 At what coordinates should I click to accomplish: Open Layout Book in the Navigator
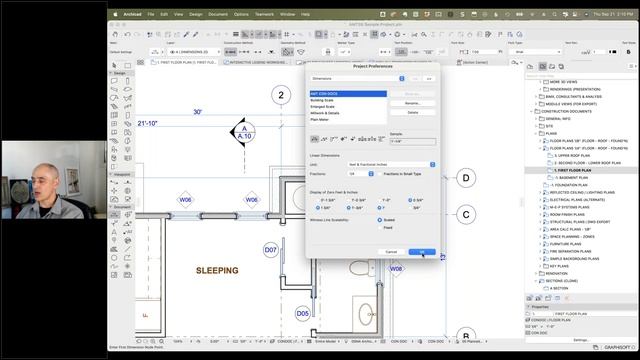(552, 67)
